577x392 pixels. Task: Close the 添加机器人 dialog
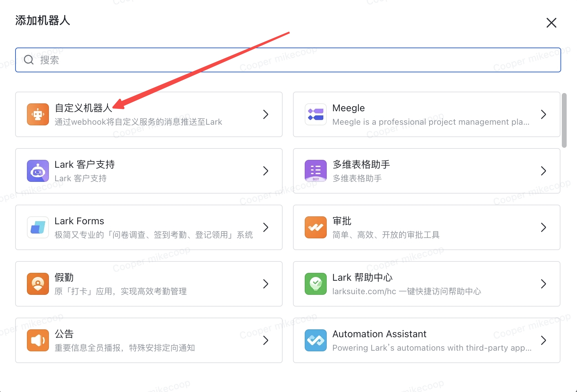pyautogui.click(x=551, y=23)
